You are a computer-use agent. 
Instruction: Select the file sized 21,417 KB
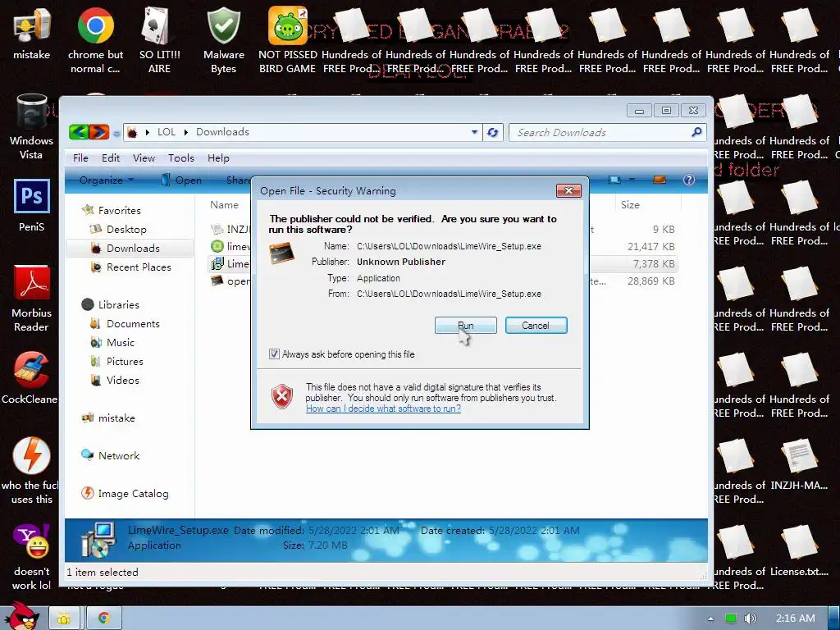coord(442,246)
